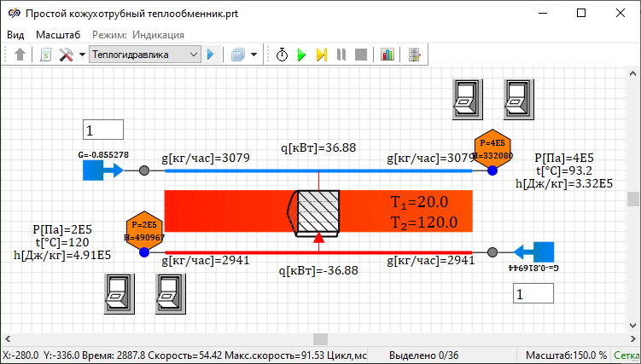Start the simulation with green play button

[x=301, y=55]
